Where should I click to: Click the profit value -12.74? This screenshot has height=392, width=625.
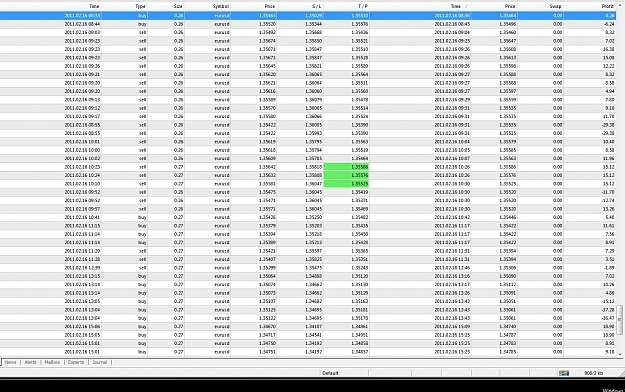coord(608,201)
